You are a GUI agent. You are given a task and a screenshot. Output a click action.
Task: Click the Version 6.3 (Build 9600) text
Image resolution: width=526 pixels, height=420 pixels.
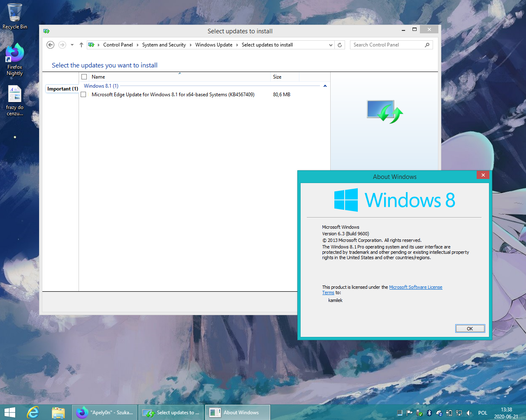pyautogui.click(x=345, y=234)
